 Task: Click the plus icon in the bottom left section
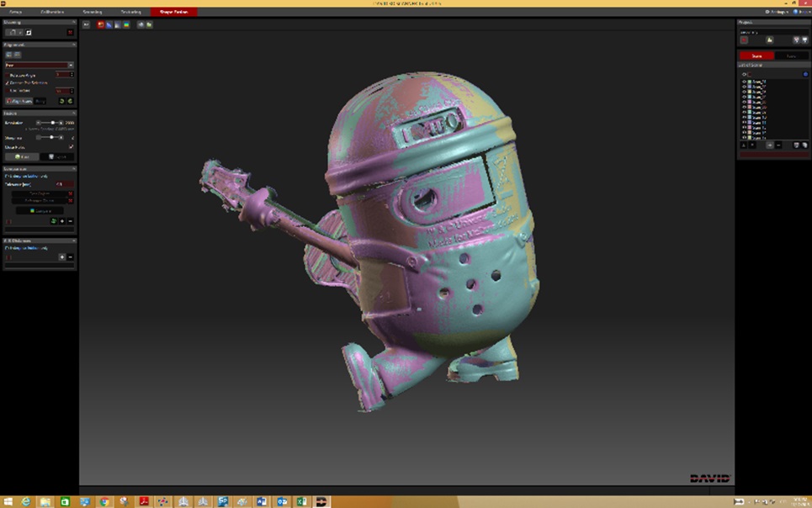click(62, 257)
